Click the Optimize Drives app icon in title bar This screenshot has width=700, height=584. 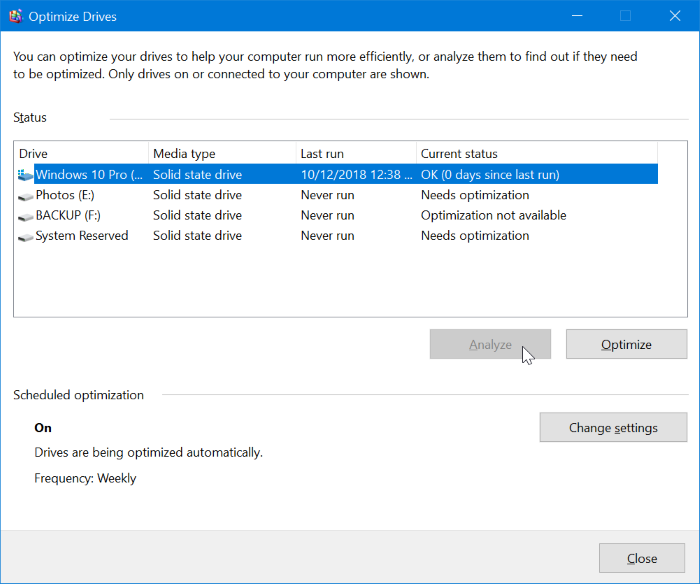16,16
